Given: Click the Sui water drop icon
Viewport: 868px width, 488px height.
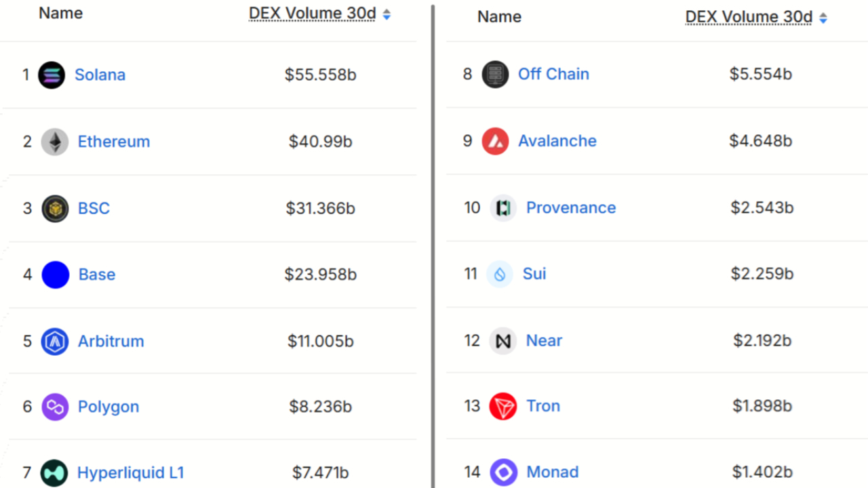Looking at the screenshot, I should point(500,274).
